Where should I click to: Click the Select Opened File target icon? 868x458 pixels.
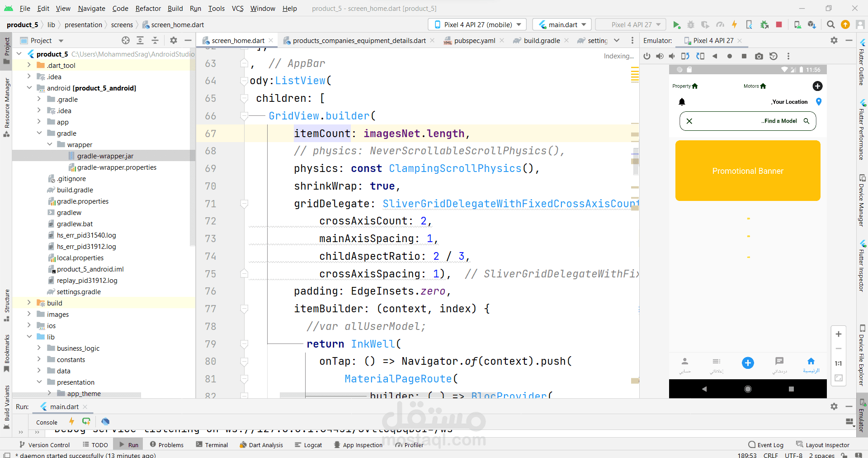click(126, 40)
